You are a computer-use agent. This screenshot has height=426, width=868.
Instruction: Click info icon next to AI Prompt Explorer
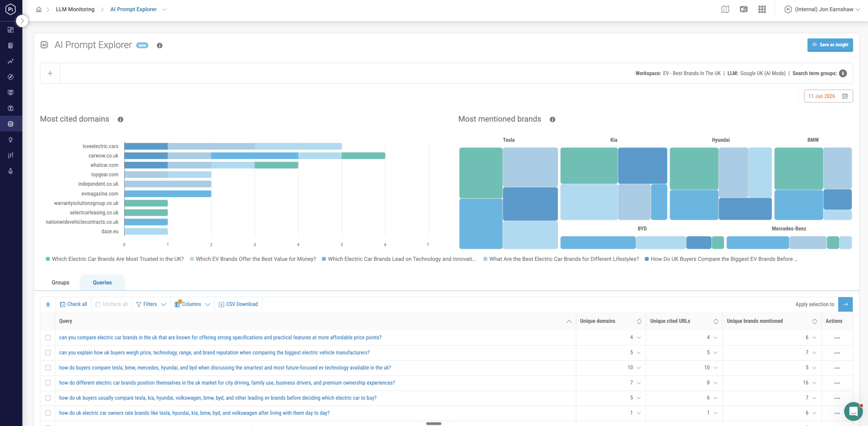point(160,45)
